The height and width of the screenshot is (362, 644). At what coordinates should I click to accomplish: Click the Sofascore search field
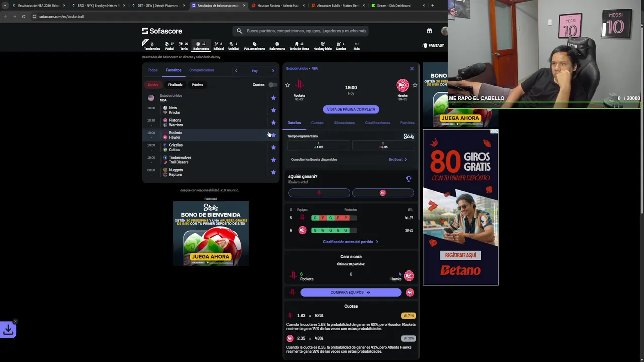(x=302, y=31)
